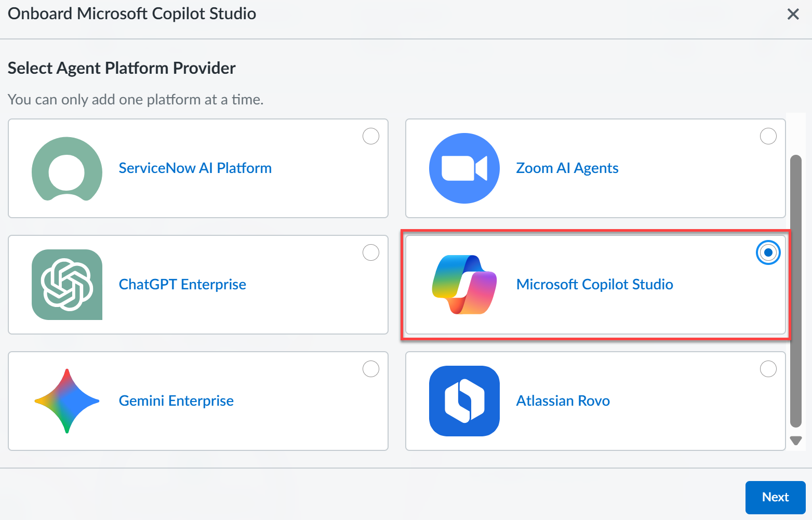This screenshot has height=520, width=812.
Task: Click the ServiceNow AI Platform logo icon
Action: [67, 168]
